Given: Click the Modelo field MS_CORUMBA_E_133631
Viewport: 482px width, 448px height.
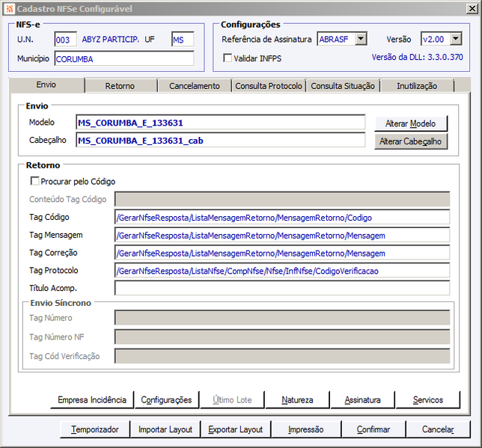Looking at the screenshot, I should (220, 123).
